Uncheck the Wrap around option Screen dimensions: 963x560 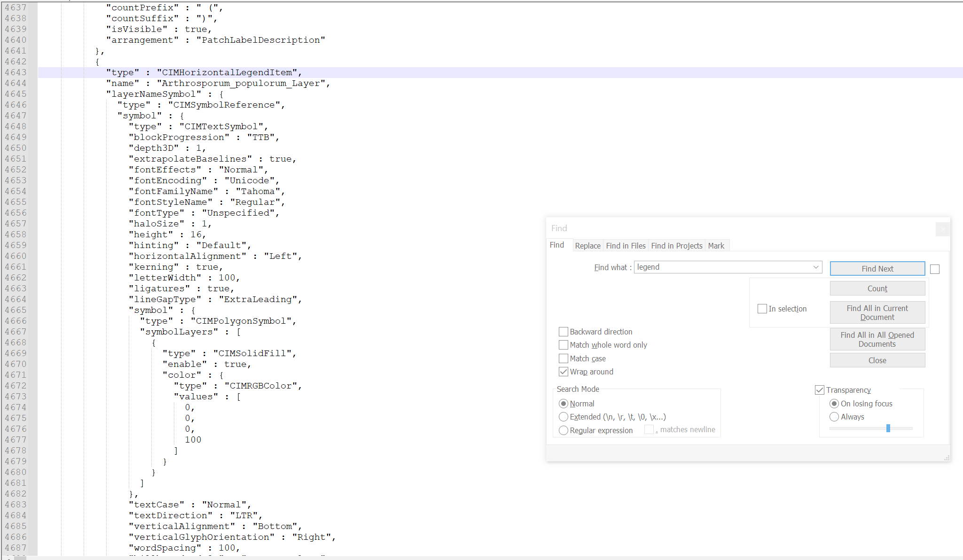coord(564,371)
